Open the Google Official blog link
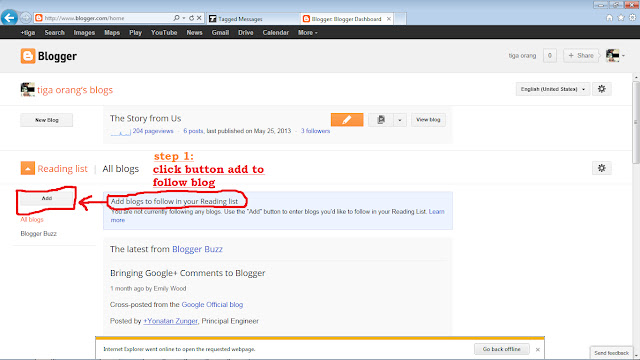Viewport: 640px width, 360px height. [212, 304]
